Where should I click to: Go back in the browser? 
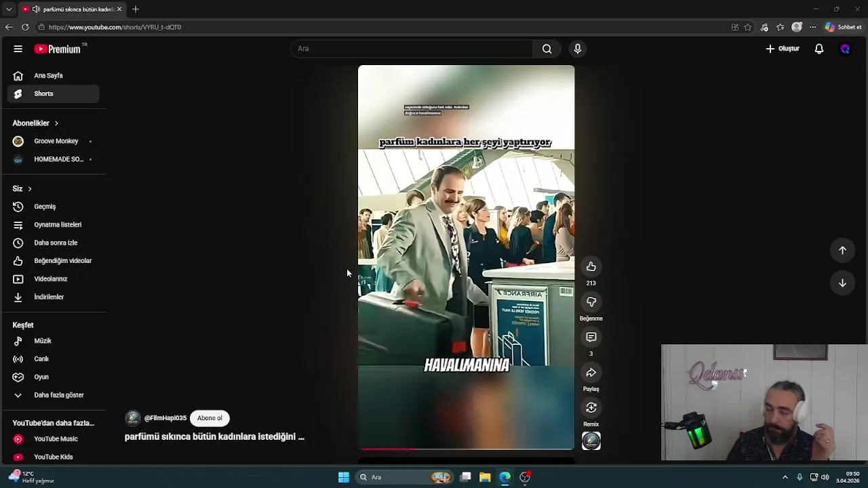[9, 27]
